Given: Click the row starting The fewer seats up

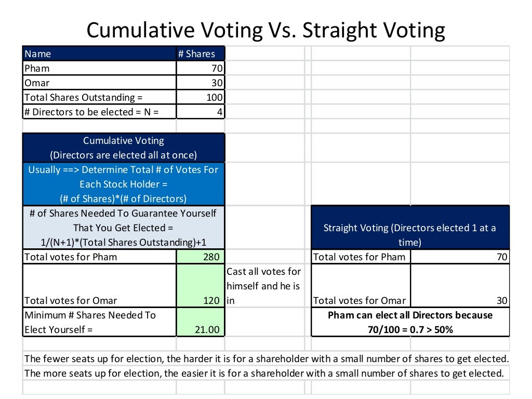Looking at the screenshot, I should click(x=266, y=358).
